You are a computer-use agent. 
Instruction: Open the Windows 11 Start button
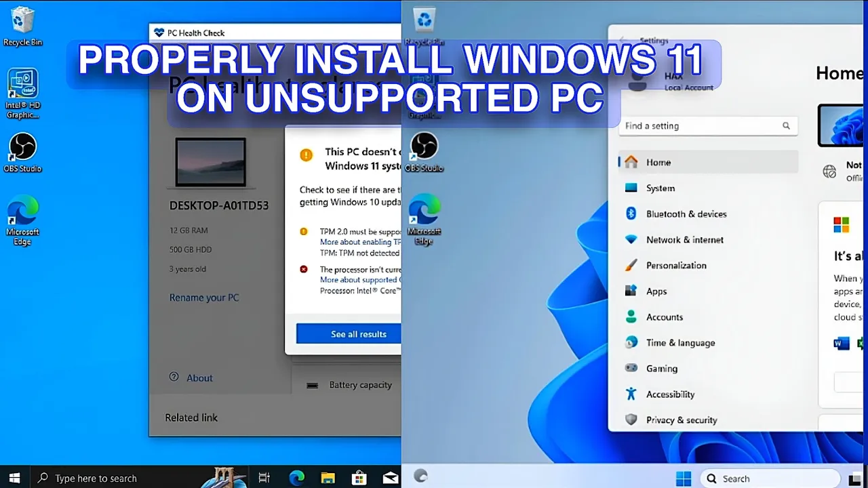pyautogui.click(x=684, y=479)
